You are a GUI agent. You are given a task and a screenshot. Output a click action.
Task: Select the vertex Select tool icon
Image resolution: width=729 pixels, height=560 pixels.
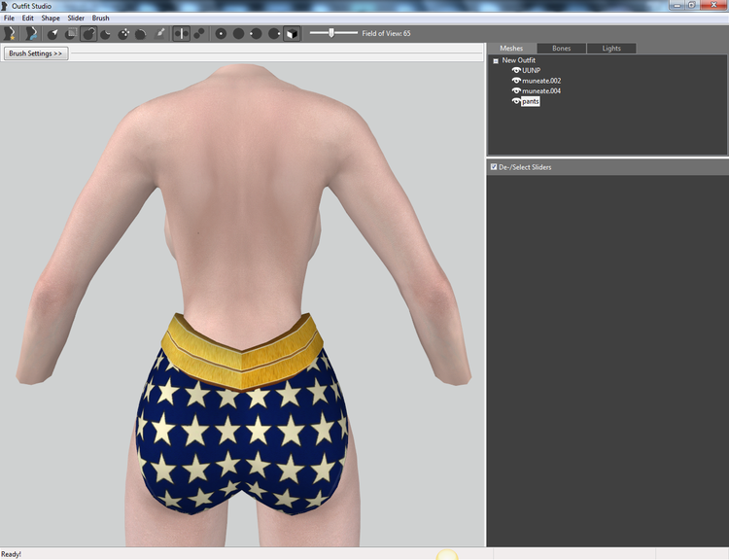click(x=52, y=33)
